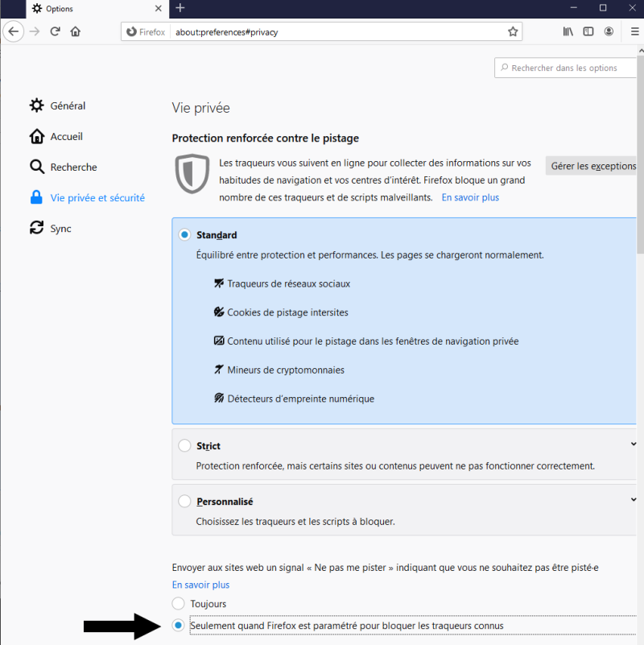Image resolution: width=644 pixels, height=645 pixels.
Task: Select Toujours for Do Not Track
Action: coord(178,603)
